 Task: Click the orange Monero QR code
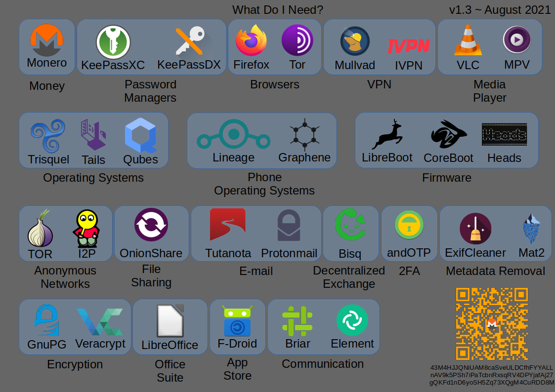click(x=492, y=324)
